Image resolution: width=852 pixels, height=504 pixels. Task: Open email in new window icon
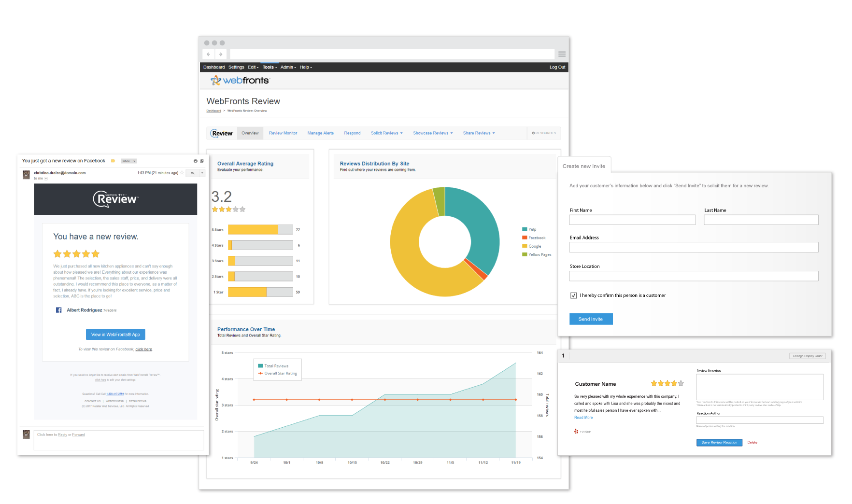coord(202,161)
